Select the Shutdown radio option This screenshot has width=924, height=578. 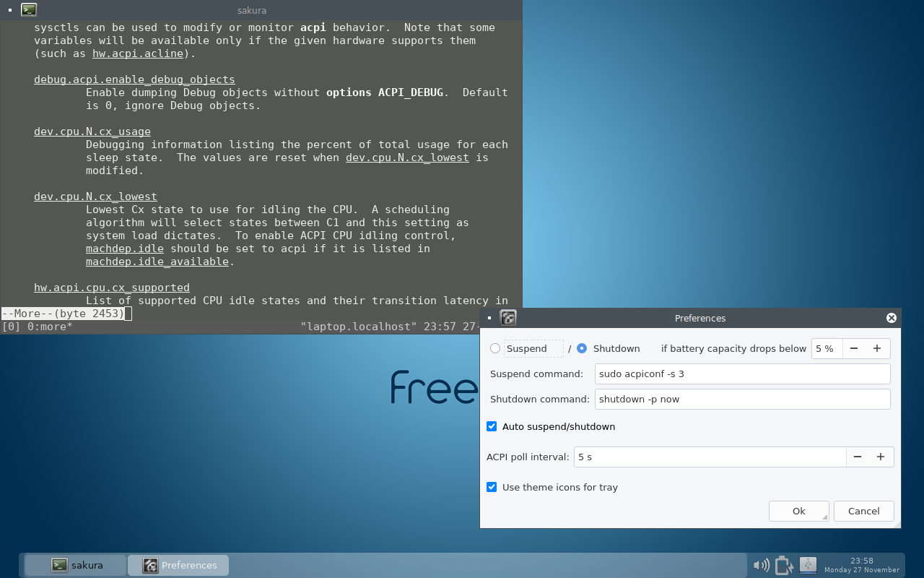coord(582,348)
